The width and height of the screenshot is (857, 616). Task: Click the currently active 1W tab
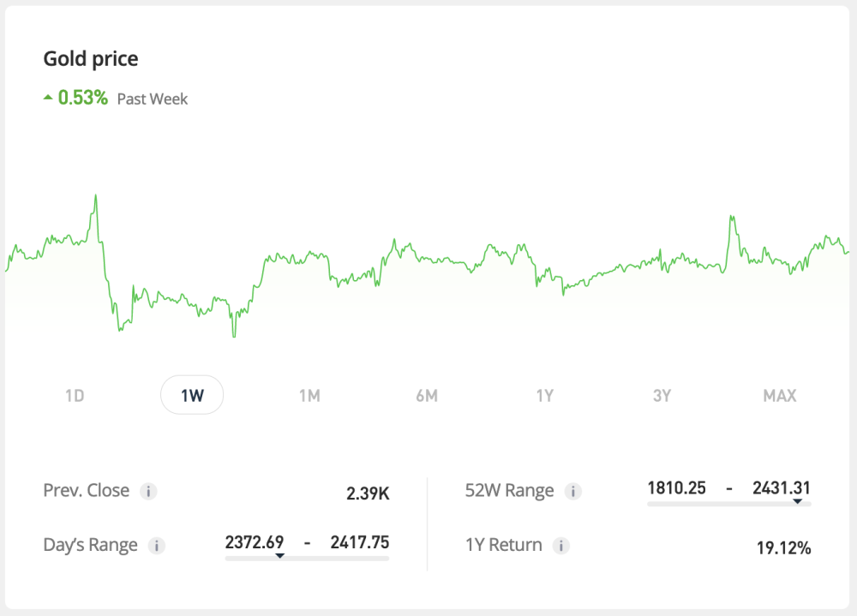click(x=192, y=395)
